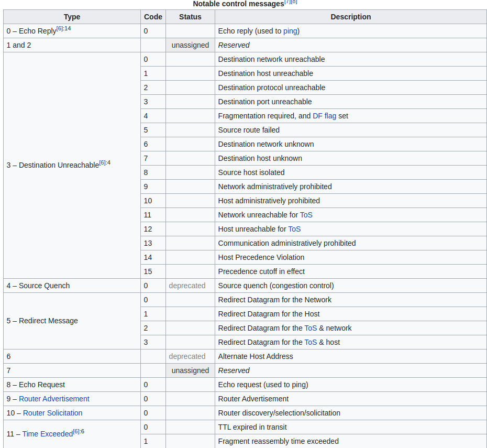Image resolution: width=487 pixels, height=448 pixels.
Task: Select the '4 – Source Quench' type cell
Action: click(72, 286)
